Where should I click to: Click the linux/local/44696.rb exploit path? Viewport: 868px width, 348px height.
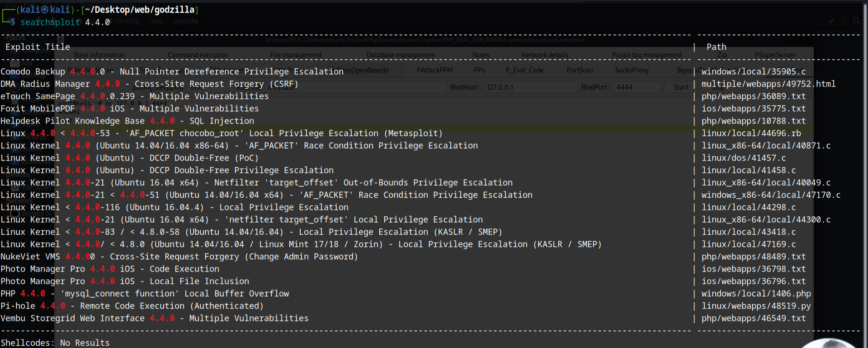pos(751,133)
